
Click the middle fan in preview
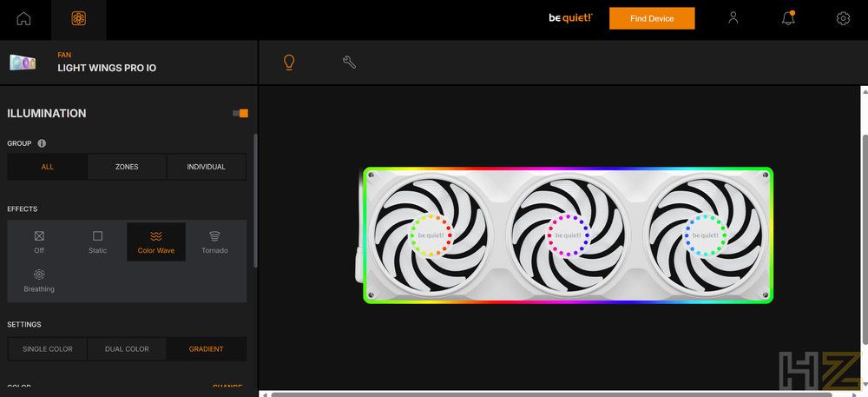click(x=568, y=235)
